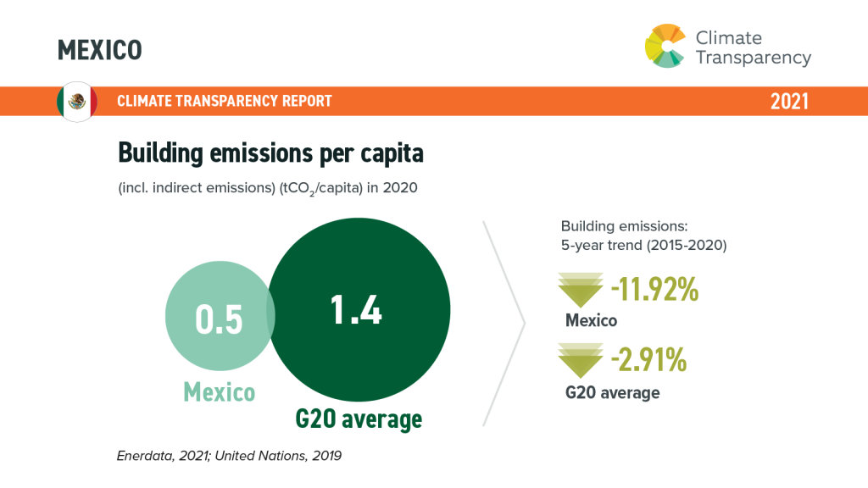The width and height of the screenshot is (868, 488).
Task: Click the Enerdata, 2021 source citation
Action: coord(228,456)
